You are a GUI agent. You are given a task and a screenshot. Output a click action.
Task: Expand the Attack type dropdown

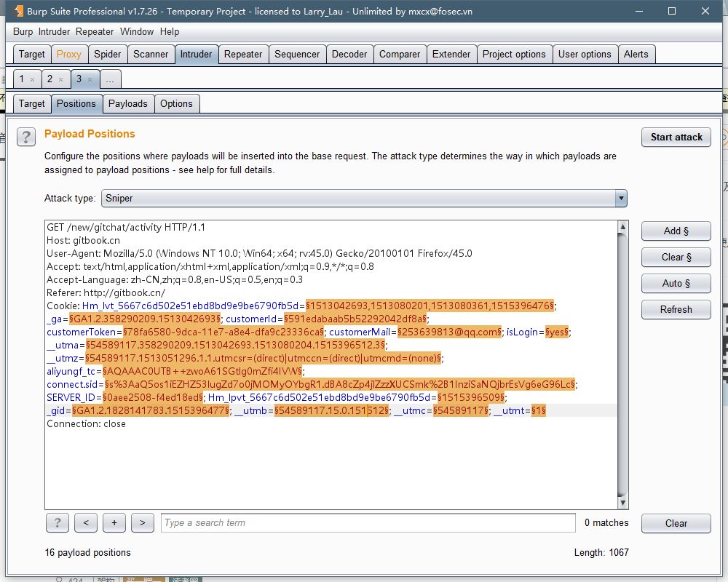coord(620,198)
